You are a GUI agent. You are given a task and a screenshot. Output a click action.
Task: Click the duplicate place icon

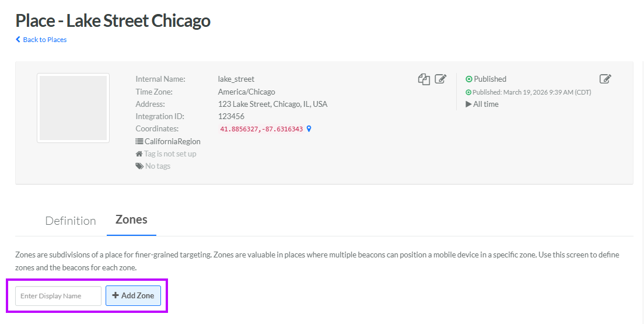423,79
